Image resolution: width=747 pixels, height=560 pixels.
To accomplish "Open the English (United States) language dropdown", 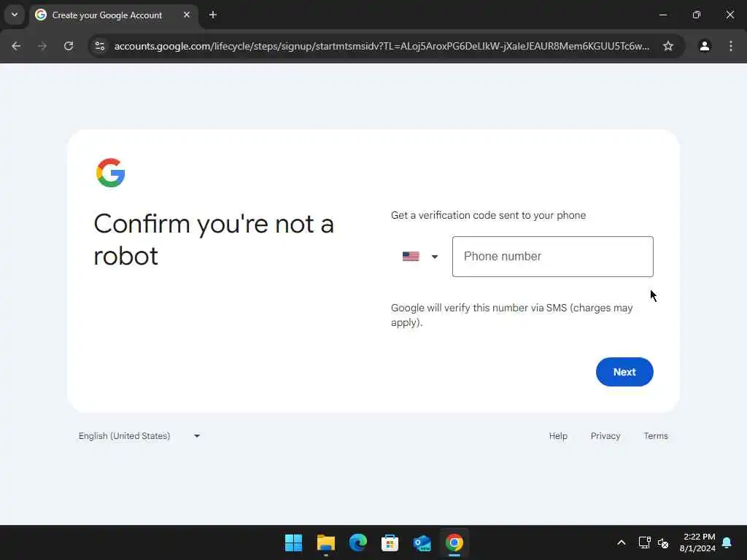I will [139, 436].
